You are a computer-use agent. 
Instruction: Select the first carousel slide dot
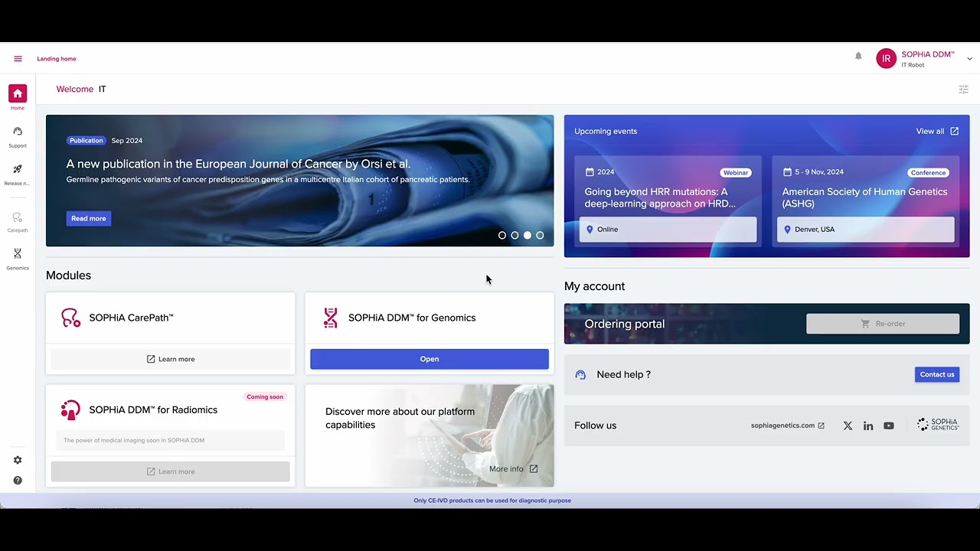coord(502,236)
